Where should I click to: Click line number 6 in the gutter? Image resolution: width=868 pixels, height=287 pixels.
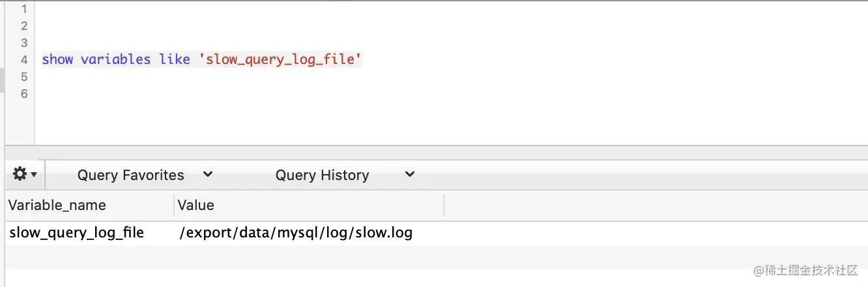click(24, 93)
